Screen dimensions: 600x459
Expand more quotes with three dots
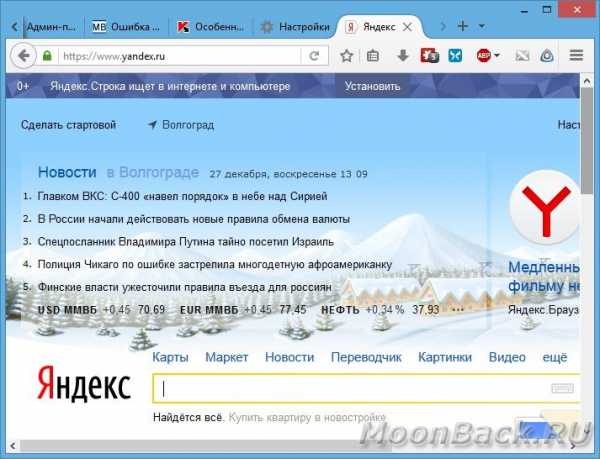coord(458,309)
